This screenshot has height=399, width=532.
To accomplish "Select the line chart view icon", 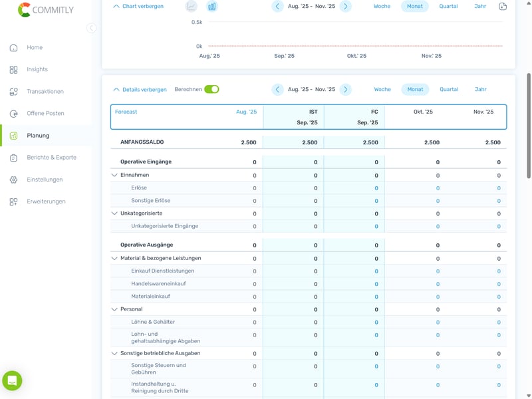I will 192,7.
